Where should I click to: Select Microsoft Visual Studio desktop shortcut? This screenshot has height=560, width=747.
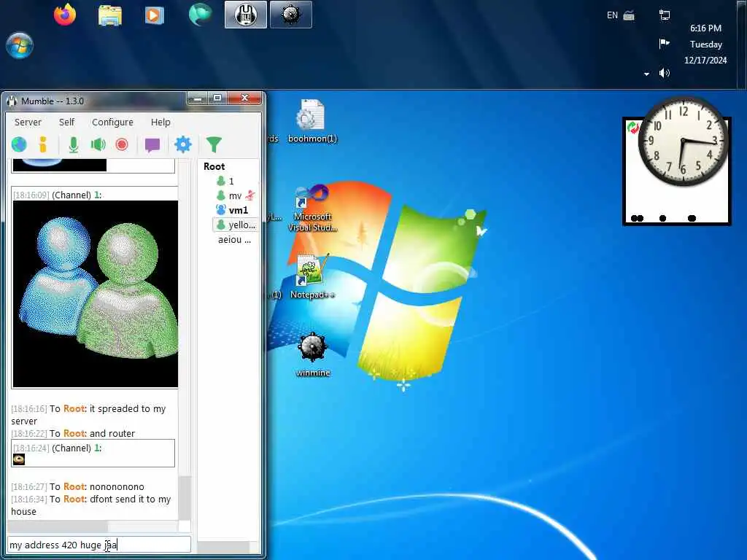tap(312, 209)
